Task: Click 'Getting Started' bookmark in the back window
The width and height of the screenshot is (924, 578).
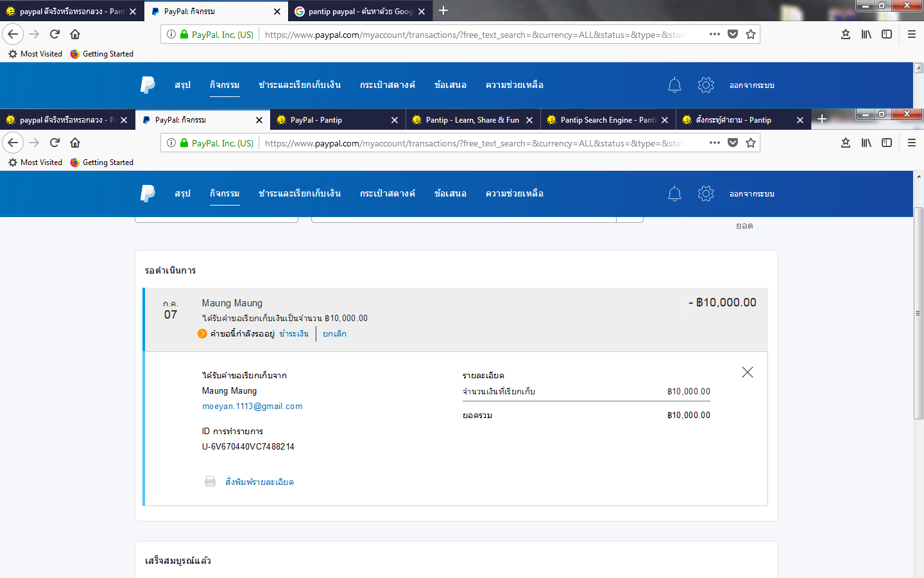Action: click(102, 54)
